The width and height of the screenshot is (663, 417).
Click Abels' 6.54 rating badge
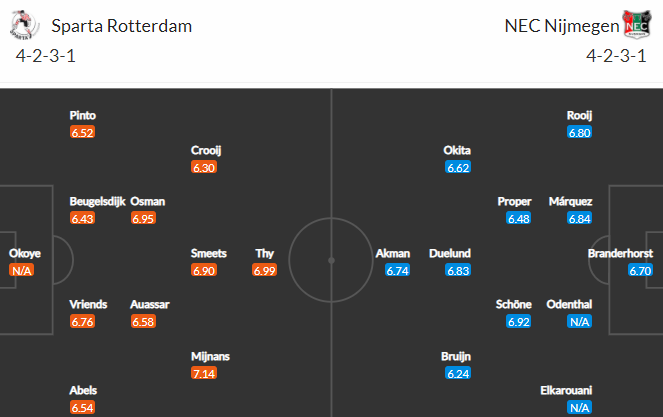pos(82,407)
